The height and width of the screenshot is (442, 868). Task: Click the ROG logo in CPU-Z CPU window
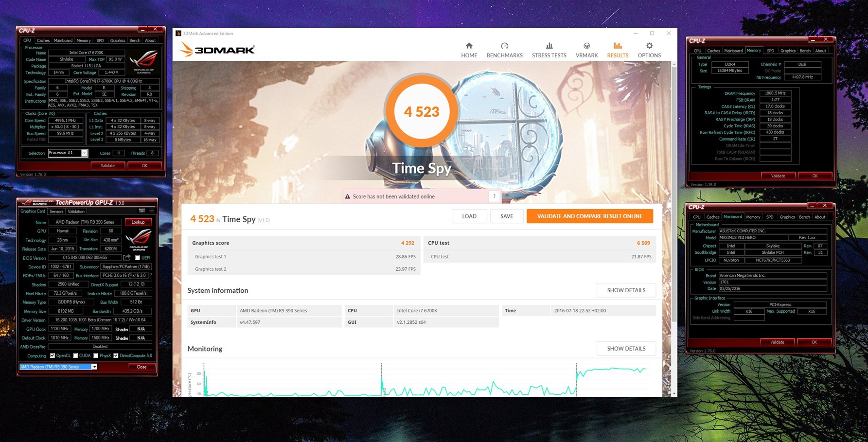click(x=144, y=61)
